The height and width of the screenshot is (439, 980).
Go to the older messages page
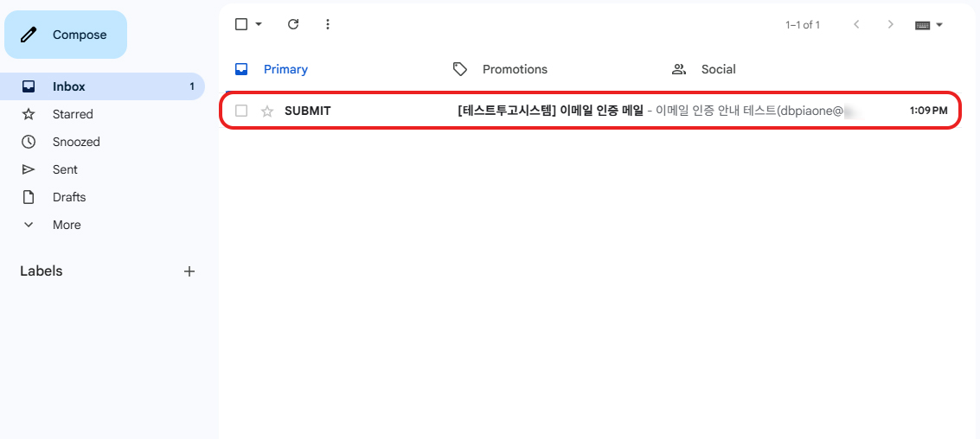891,25
